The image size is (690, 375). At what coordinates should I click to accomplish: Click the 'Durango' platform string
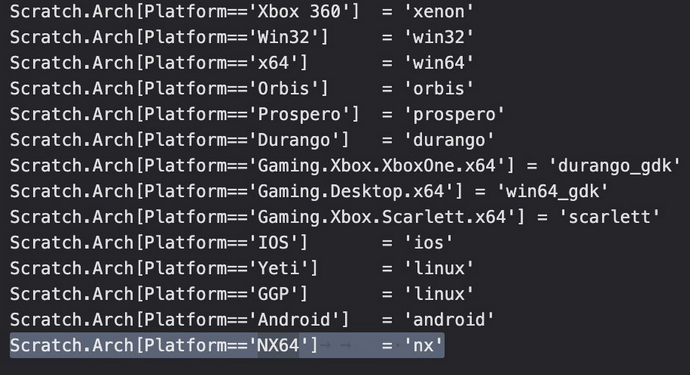[x=294, y=140]
